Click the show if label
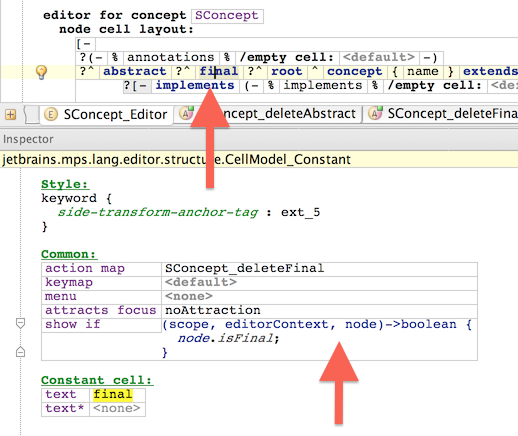Screen dimensions: 518x436 tap(73, 324)
